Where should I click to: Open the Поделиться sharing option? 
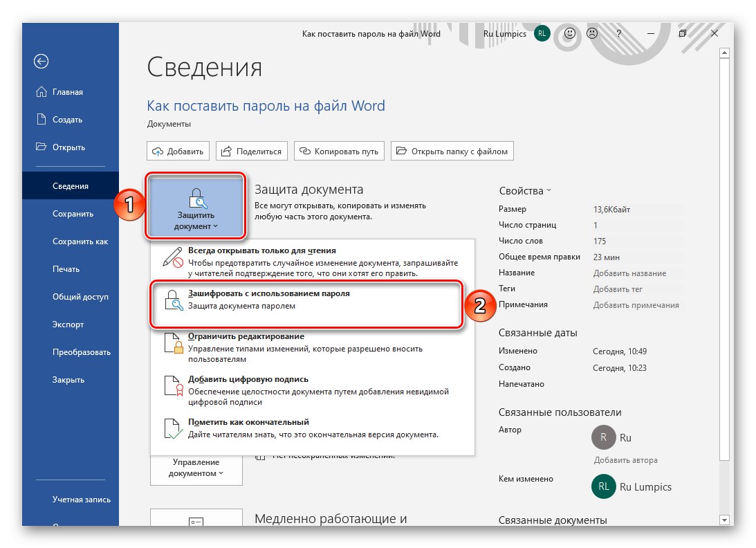(x=251, y=151)
